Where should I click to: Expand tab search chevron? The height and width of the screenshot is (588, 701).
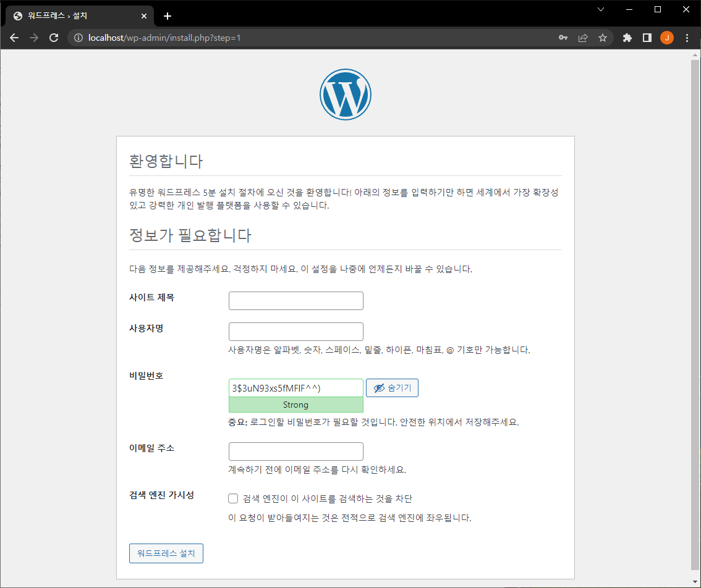(x=601, y=9)
